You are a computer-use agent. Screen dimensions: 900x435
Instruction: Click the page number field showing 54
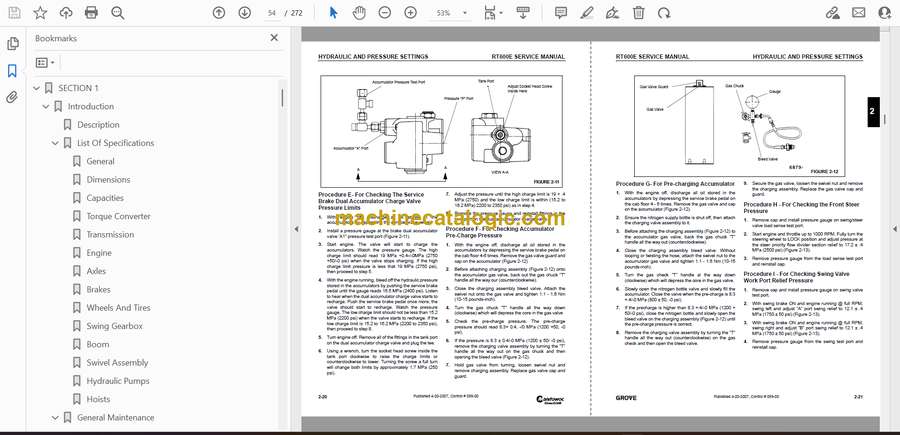[x=272, y=13]
